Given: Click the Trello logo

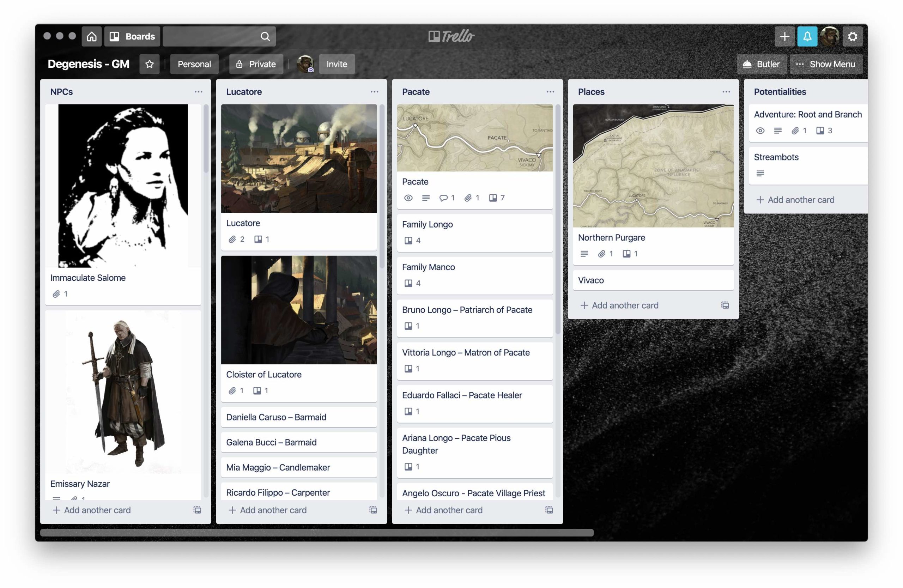Looking at the screenshot, I should tap(451, 36).
